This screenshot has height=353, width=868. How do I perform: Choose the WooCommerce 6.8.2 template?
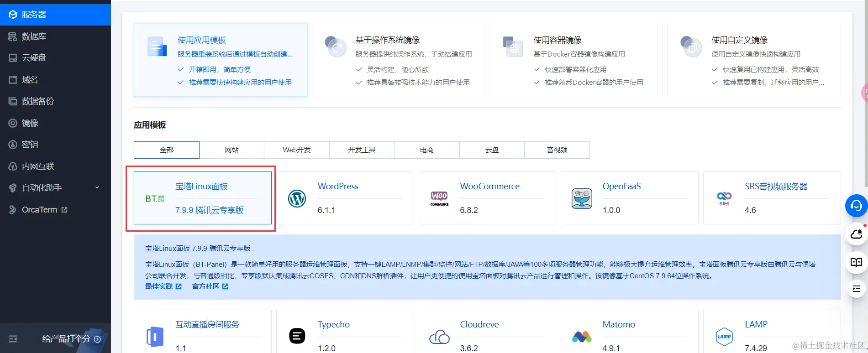(487, 198)
